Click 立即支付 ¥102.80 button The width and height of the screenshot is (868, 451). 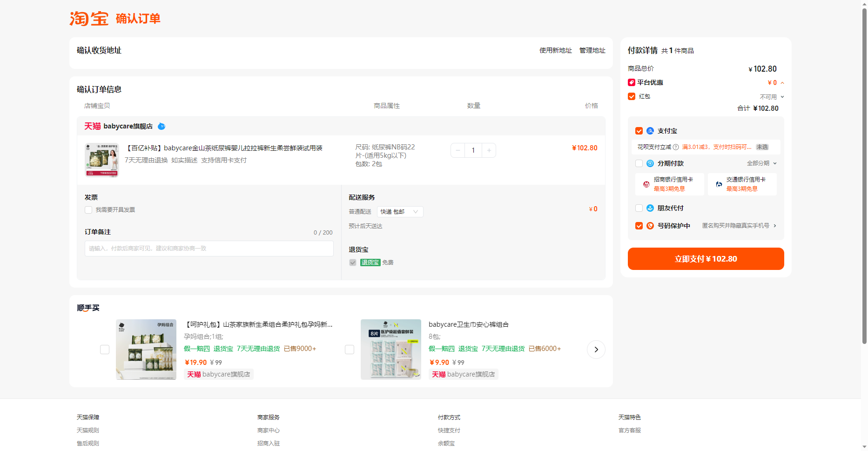click(x=706, y=259)
